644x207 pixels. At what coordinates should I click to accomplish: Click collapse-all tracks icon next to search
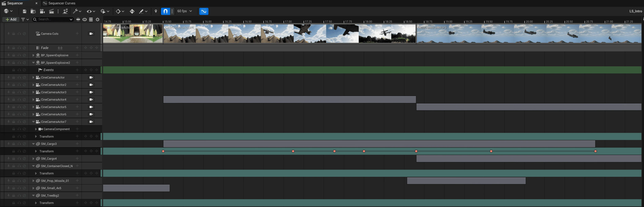78,19
